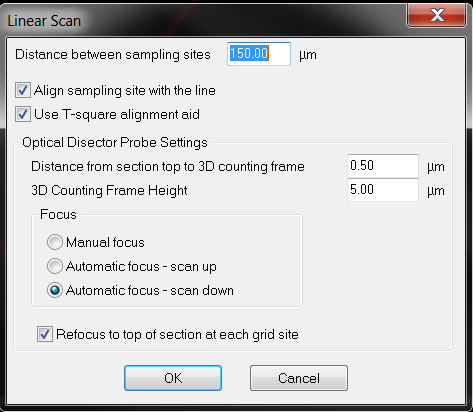This screenshot has width=473, height=412.
Task: Click µm unit beside Counting Frame Height field
Action: (436, 191)
